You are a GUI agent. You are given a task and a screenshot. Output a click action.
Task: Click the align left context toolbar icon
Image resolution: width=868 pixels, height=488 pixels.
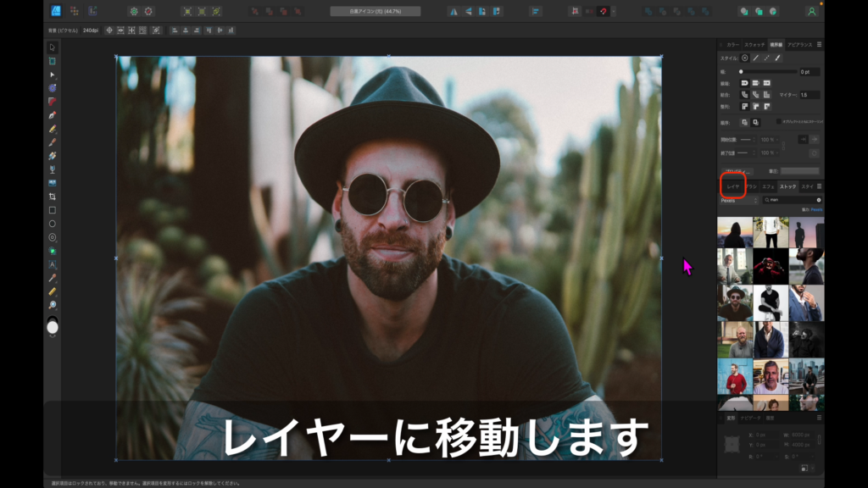click(175, 30)
